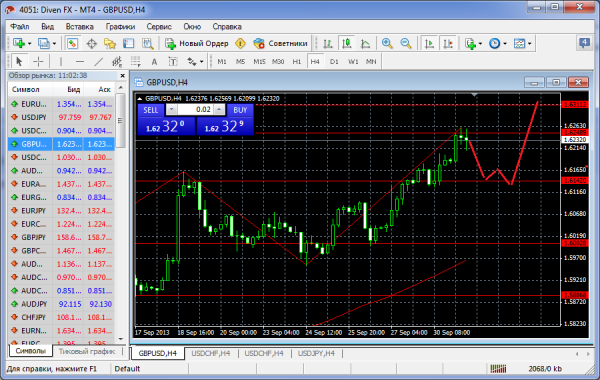The width and height of the screenshot is (600, 380).
Task: Select the equidistant channel tool
Action: coord(117,61)
